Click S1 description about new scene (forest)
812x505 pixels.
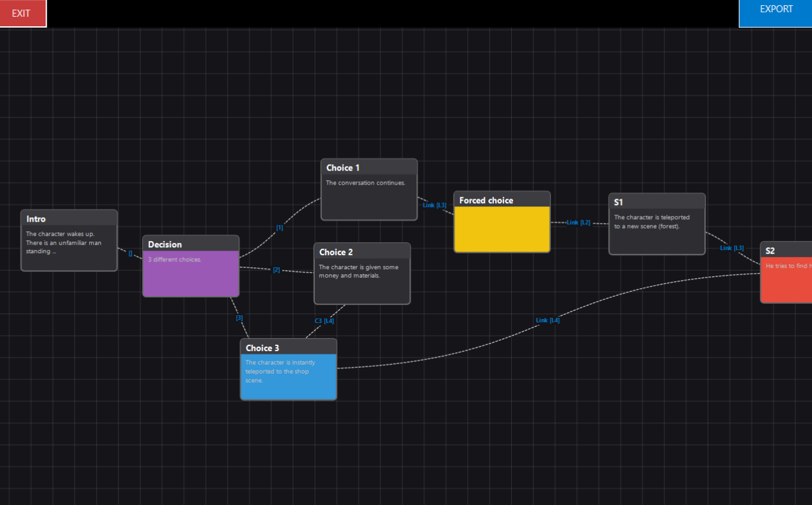652,222
